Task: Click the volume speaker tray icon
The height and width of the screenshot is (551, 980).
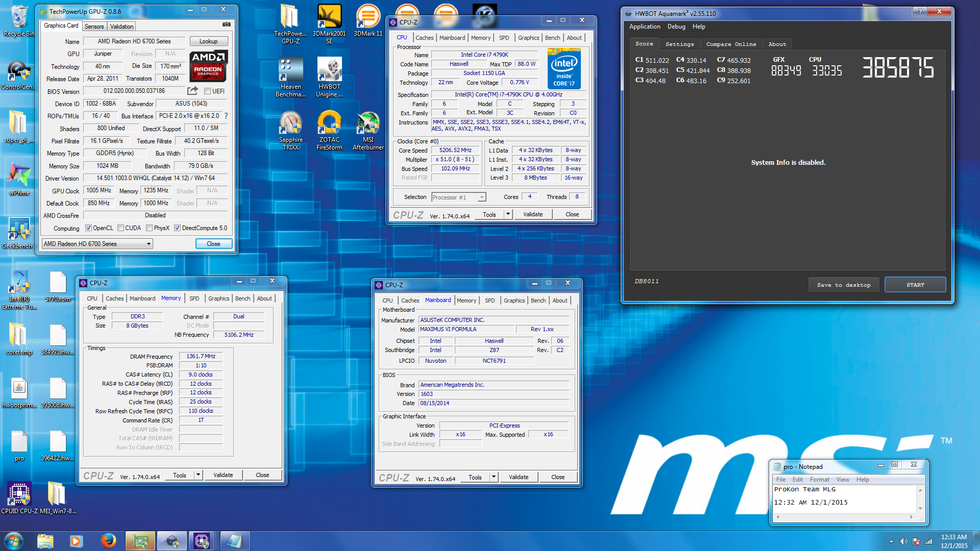Action: [x=903, y=541]
